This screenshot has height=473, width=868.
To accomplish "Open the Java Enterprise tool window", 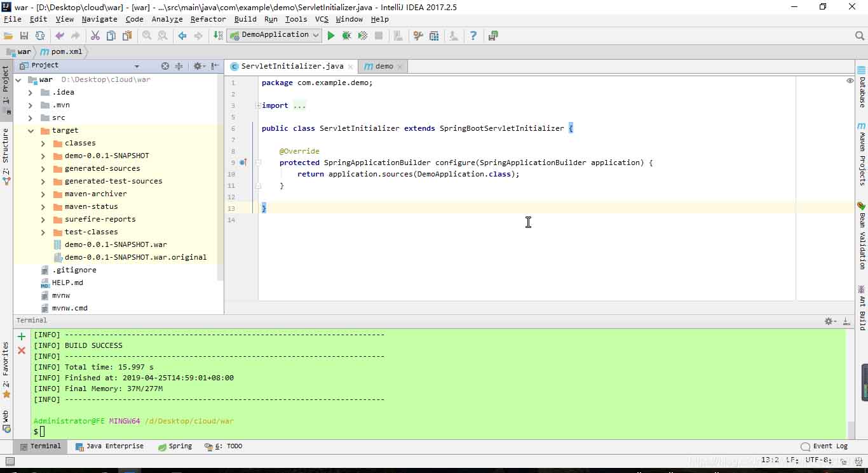I will click(109, 446).
